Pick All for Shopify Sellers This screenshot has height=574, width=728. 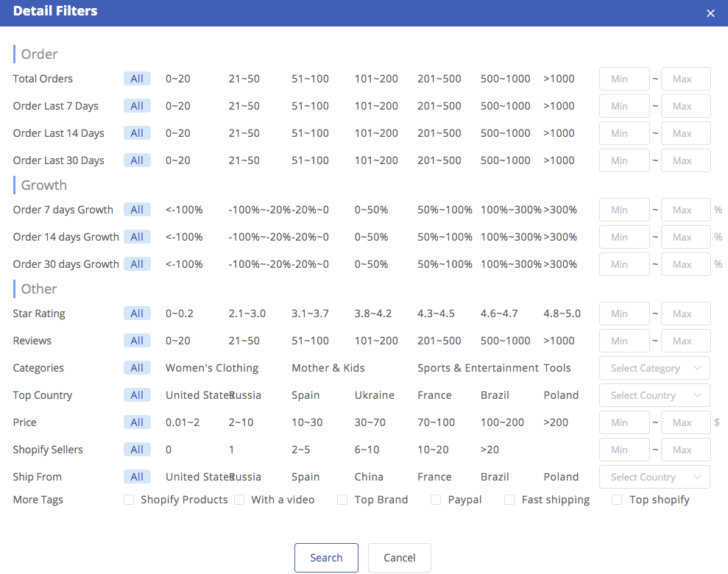tap(137, 450)
